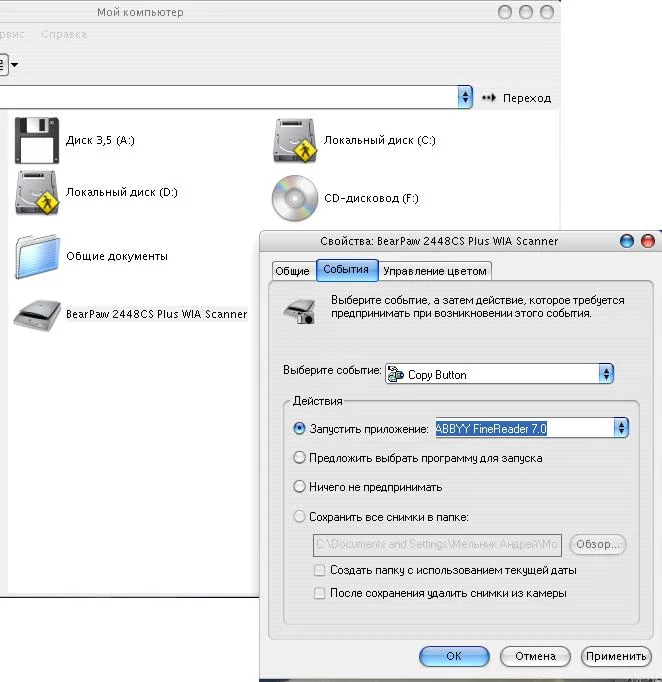Select the CD-дисковод (F:) disc icon
Image resolution: width=662 pixels, height=682 pixels.
pyautogui.click(x=295, y=198)
